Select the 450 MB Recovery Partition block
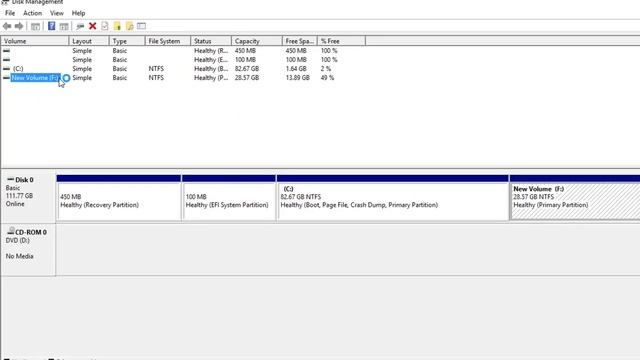This screenshot has height=360, width=640. [x=119, y=202]
